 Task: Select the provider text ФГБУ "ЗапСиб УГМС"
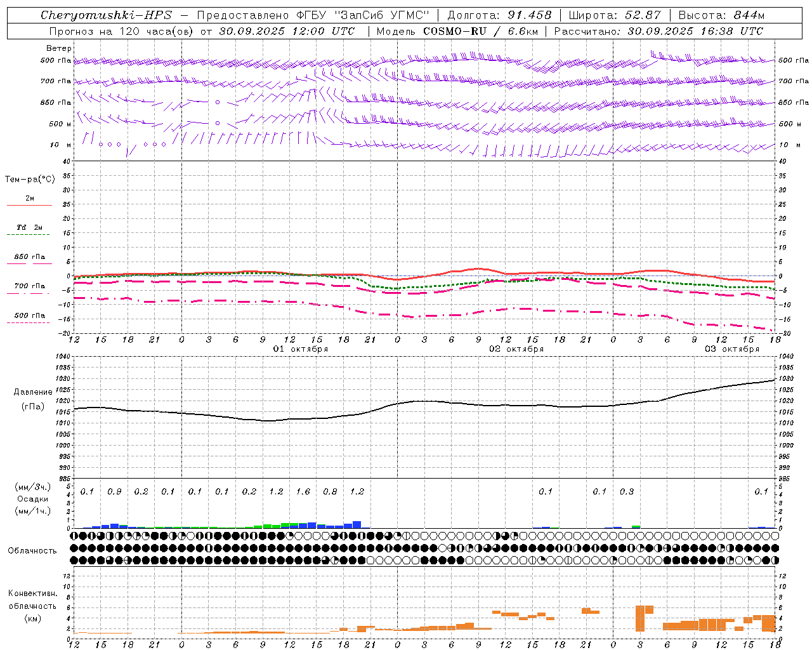pos(363,15)
